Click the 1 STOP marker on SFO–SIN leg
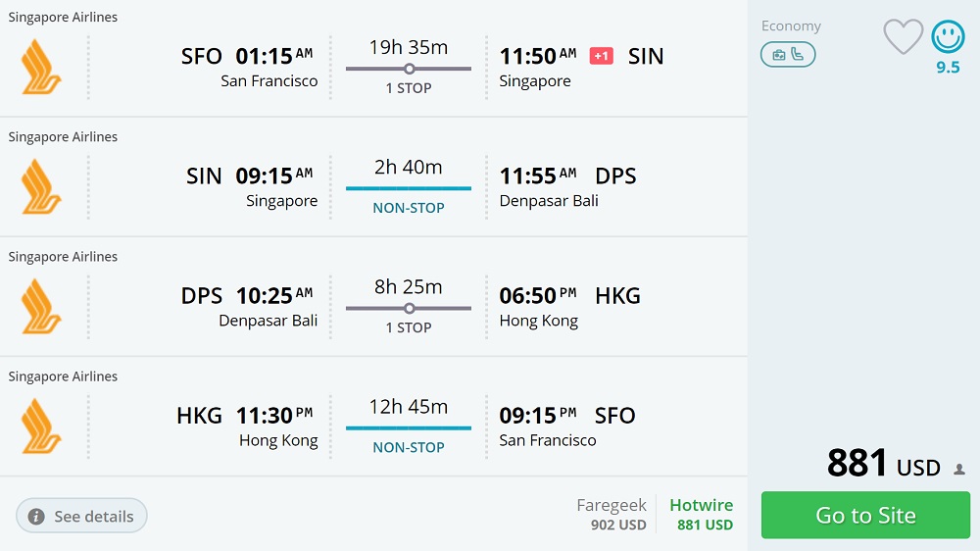Image resolution: width=980 pixels, height=551 pixels. click(409, 69)
